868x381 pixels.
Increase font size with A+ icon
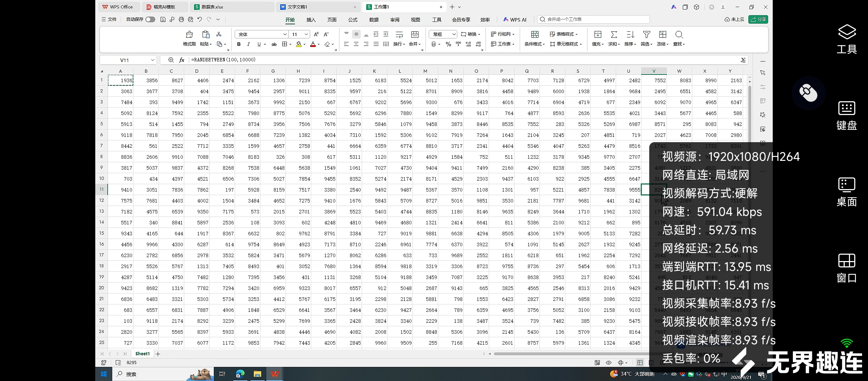click(316, 34)
